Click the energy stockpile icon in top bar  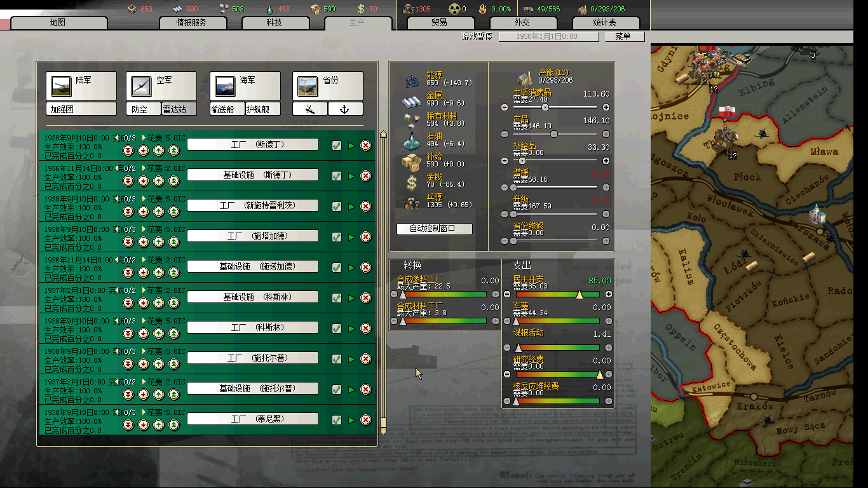132,9
